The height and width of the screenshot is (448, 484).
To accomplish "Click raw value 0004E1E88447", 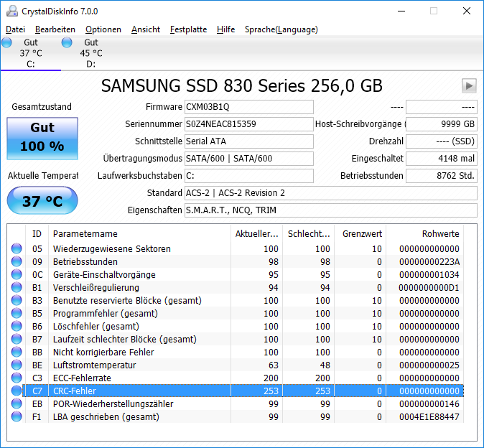I will click(429, 417).
